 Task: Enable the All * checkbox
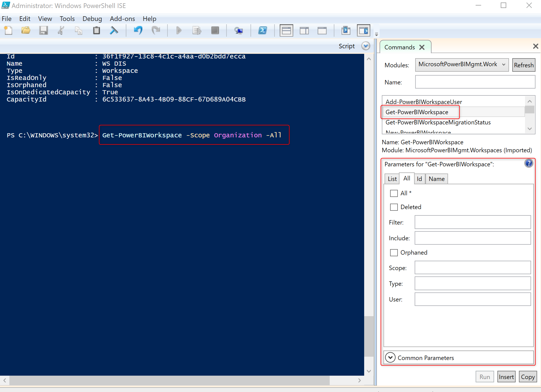pos(394,193)
